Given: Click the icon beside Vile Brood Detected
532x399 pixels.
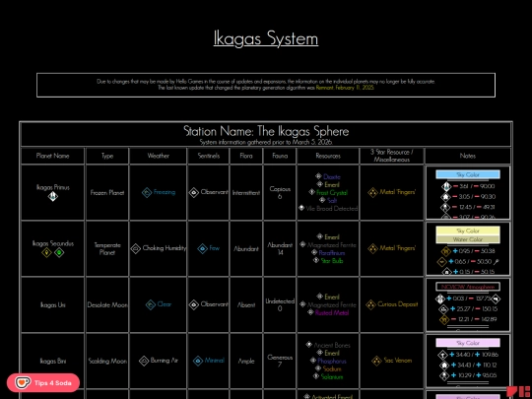Looking at the screenshot, I should tap(301, 208).
